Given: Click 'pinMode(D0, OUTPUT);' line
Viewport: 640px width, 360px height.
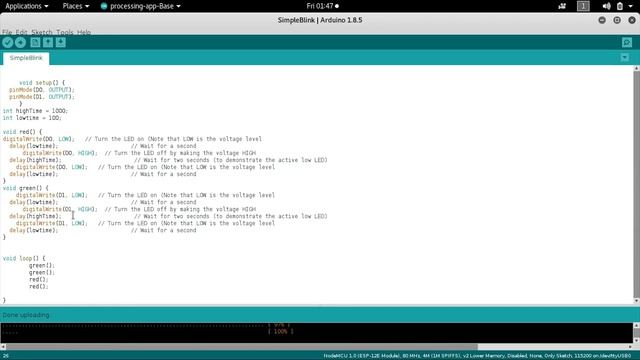Looking at the screenshot, I should tap(42, 90).
